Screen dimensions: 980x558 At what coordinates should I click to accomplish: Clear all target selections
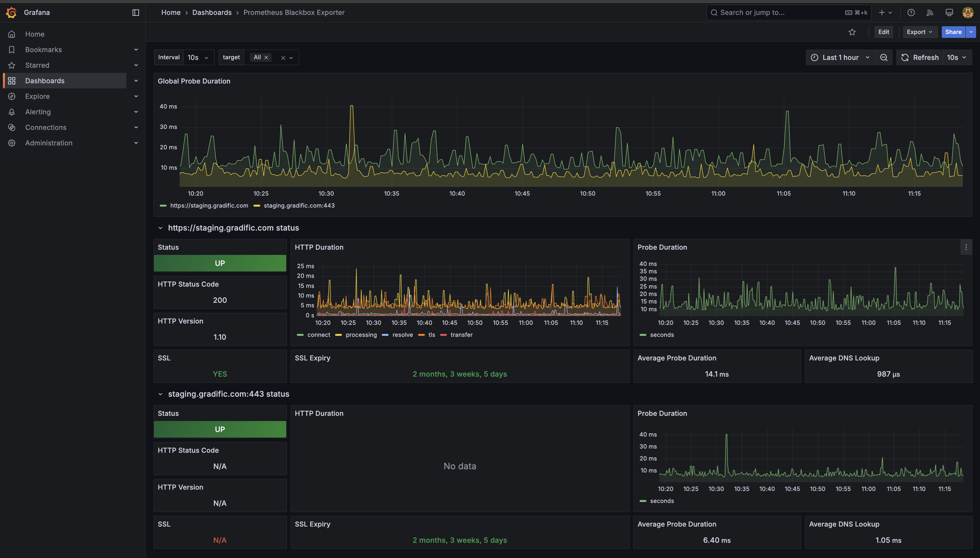(x=283, y=58)
